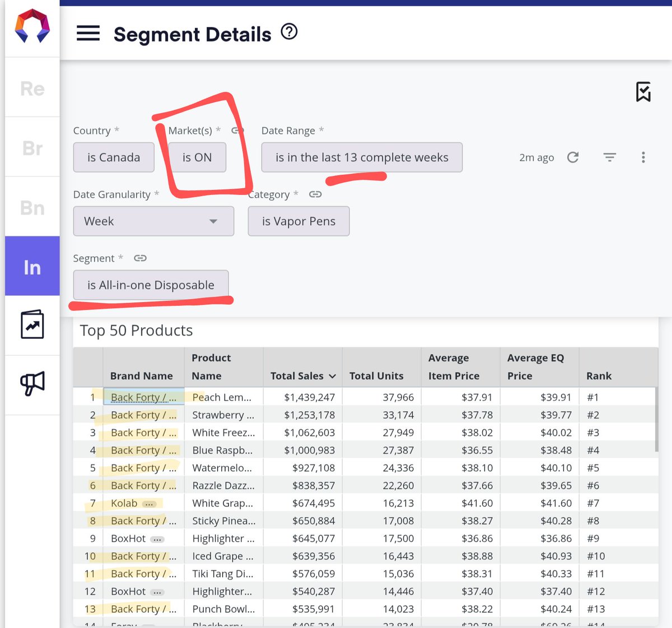Toggle sort arrow on Total Sales column
672x628 pixels.
pos(333,376)
